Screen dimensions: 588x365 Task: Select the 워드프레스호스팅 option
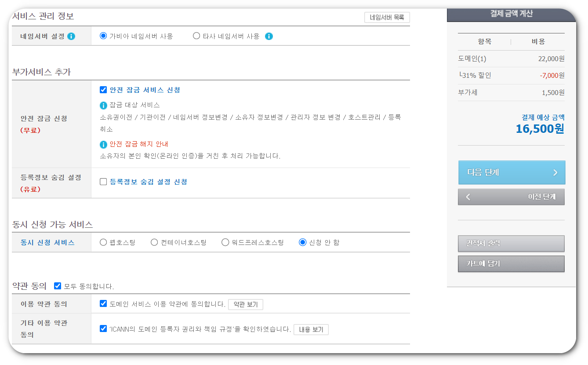point(225,242)
